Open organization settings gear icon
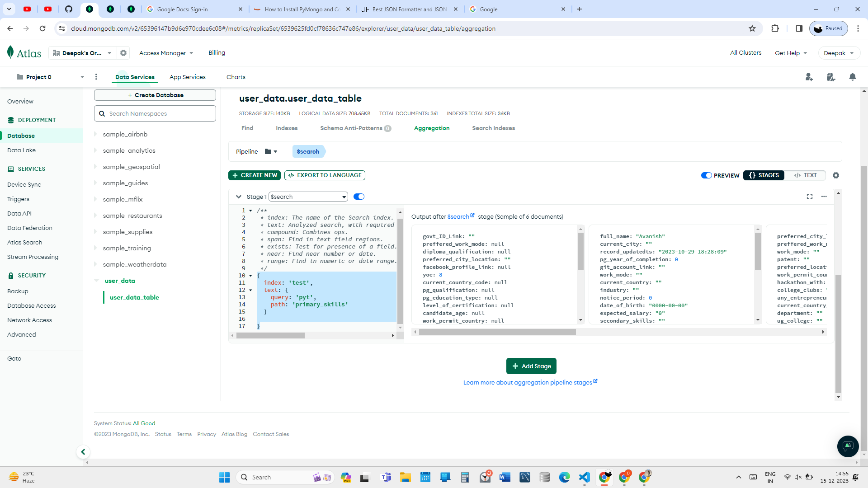The image size is (868, 488). click(x=123, y=53)
